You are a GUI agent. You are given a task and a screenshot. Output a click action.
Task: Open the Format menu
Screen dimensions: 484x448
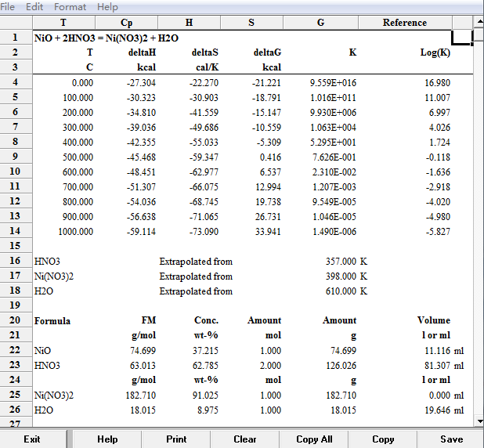tap(70, 6)
